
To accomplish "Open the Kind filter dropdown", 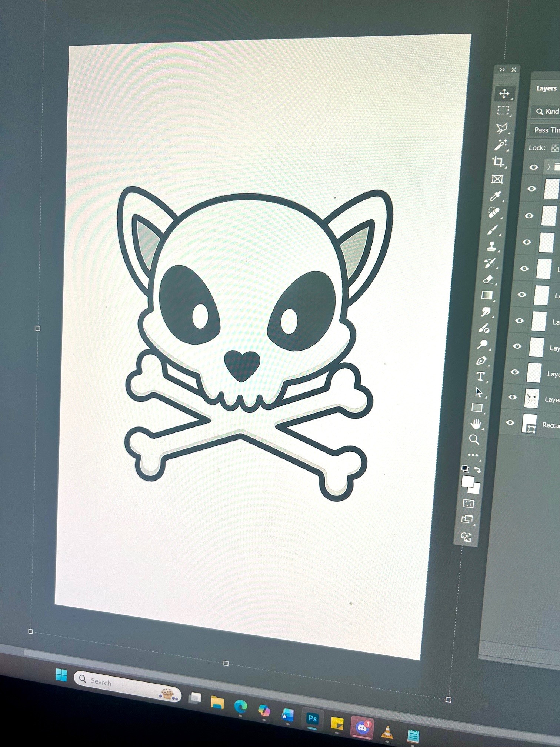I will click(x=546, y=112).
